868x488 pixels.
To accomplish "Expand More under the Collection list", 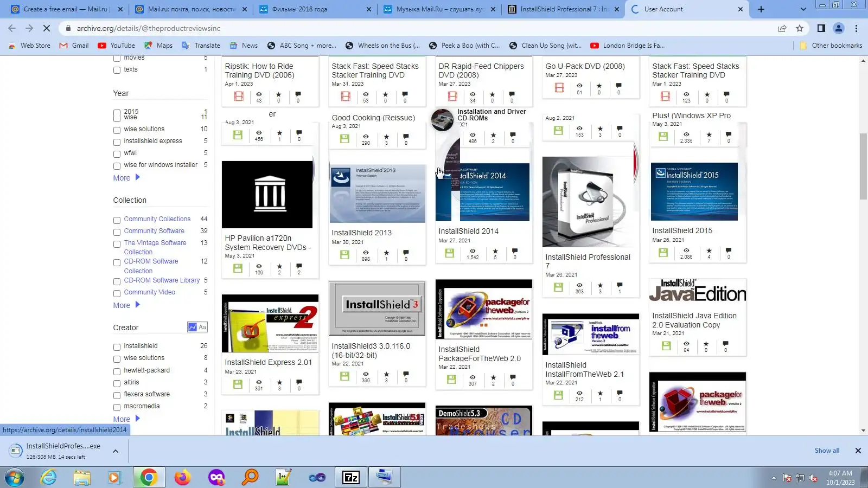I will click(x=126, y=305).
